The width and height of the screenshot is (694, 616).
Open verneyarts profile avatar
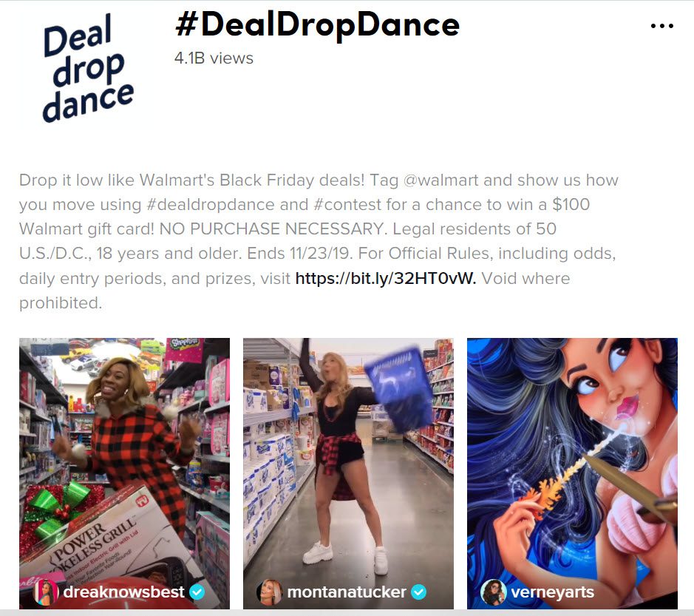[x=494, y=592]
